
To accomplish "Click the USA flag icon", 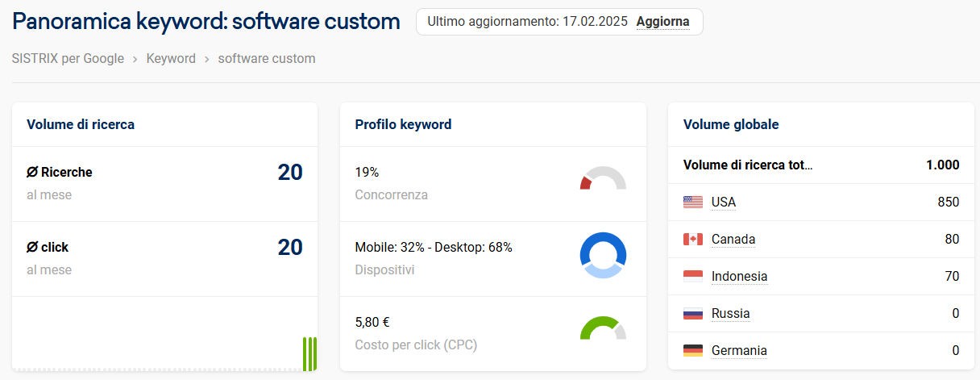I will tap(693, 202).
